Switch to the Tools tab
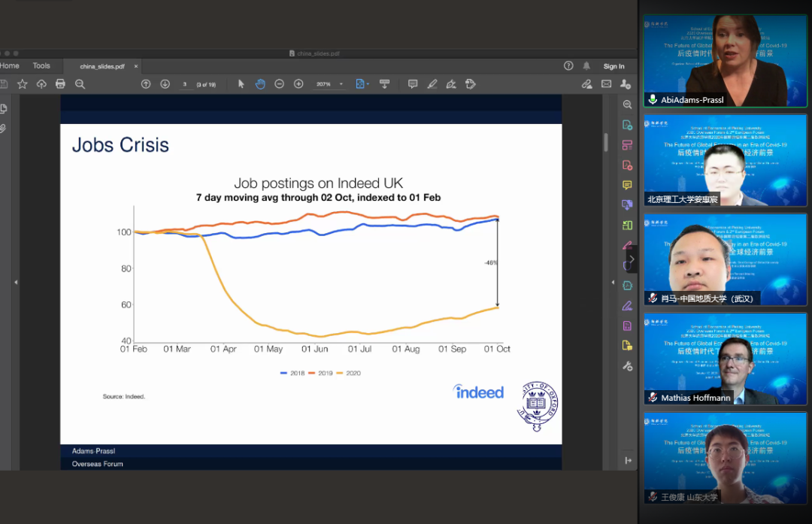The image size is (812, 524). click(41, 66)
